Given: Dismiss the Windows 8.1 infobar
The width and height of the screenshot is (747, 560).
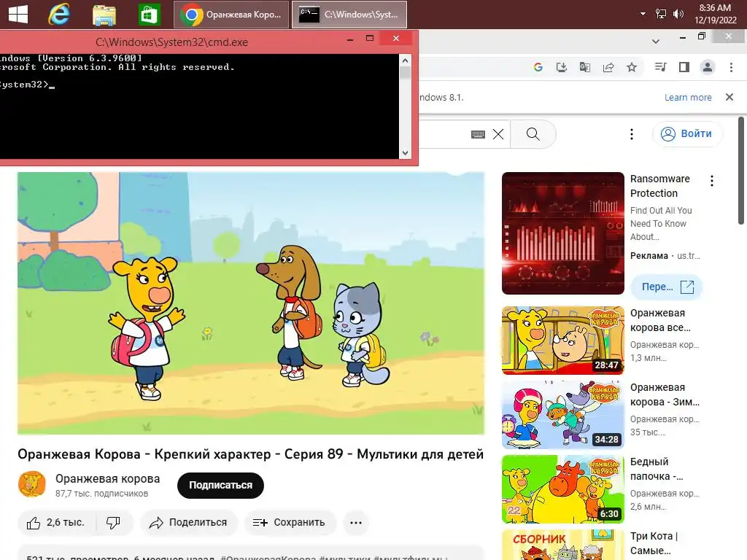Looking at the screenshot, I should pyautogui.click(x=729, y=97).
